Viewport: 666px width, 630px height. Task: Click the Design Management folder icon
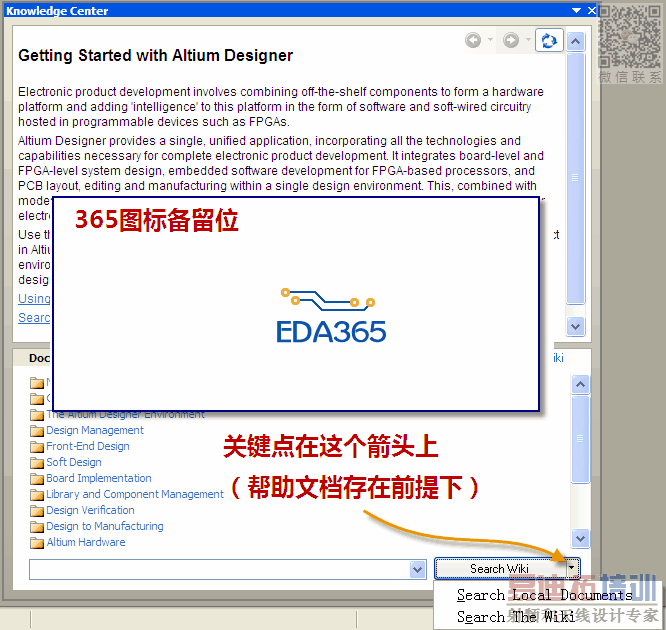(37, 431)
